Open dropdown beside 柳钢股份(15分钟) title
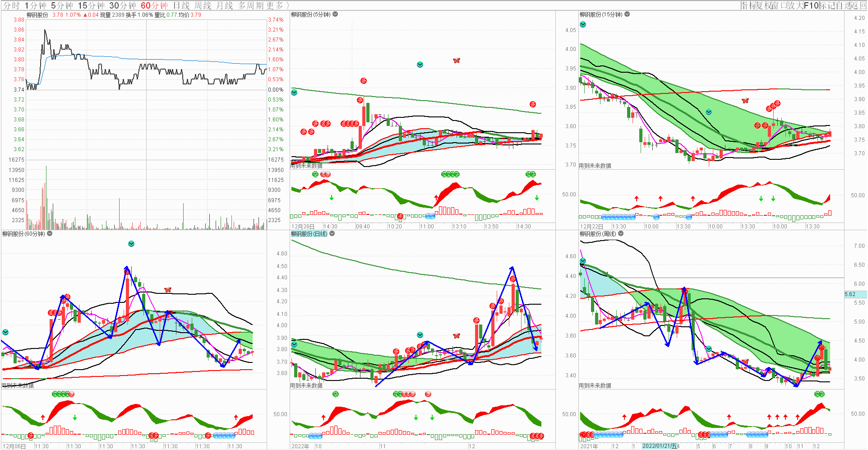The height and width of the screenshot is (450, 868). coord(627,14)
